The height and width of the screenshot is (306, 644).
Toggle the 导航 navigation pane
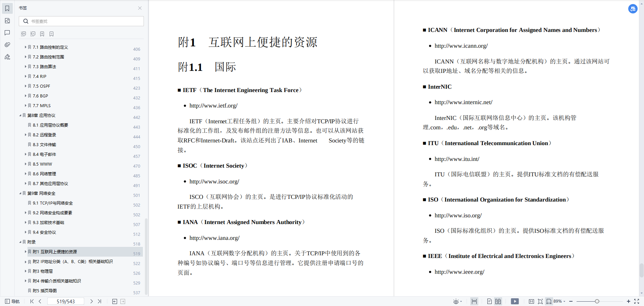point(12,301)
